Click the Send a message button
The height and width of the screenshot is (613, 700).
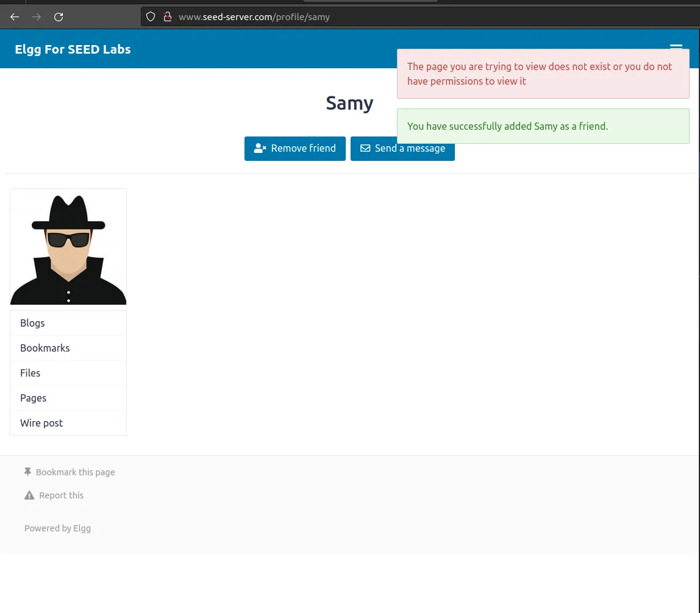coord(402,149)
